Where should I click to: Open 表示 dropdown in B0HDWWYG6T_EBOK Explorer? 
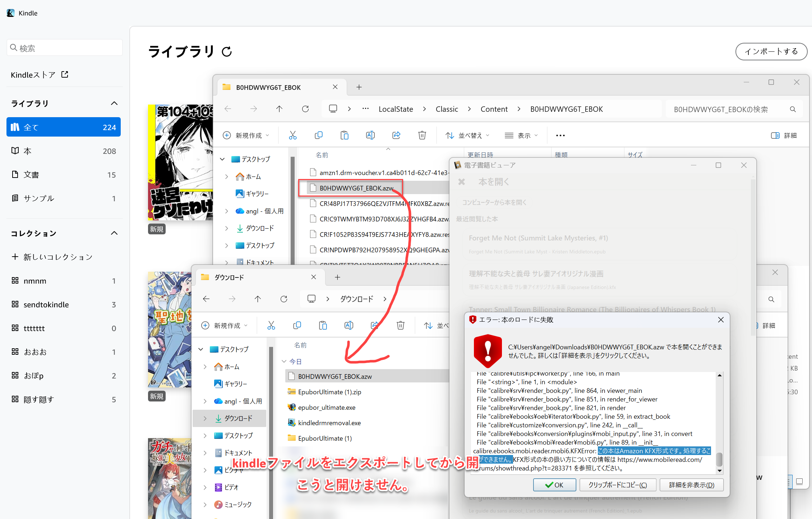[x=521, y=136]
